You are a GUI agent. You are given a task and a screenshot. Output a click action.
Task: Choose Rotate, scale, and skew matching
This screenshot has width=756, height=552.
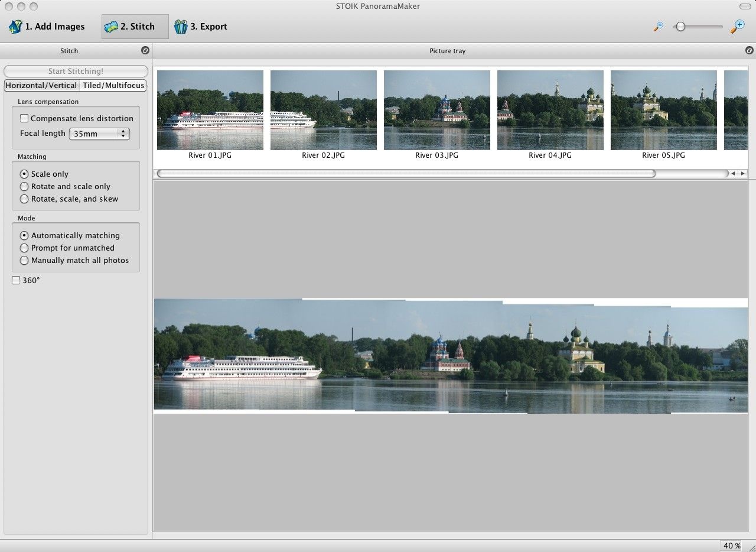[24, 199]
